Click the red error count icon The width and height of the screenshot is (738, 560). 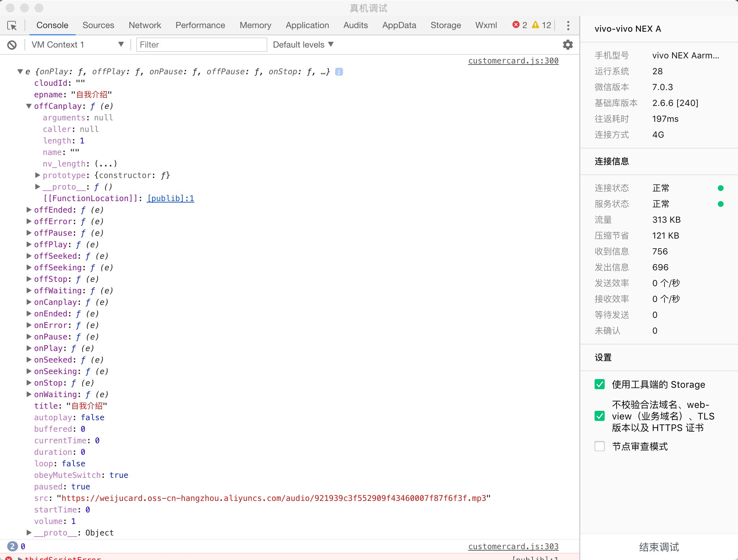point(516,25)
